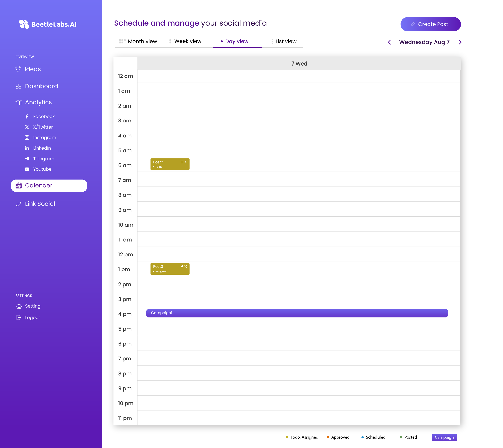This screenshot has width=503, height=448.
Task: Click Logout in settings section
Action: 32,317
